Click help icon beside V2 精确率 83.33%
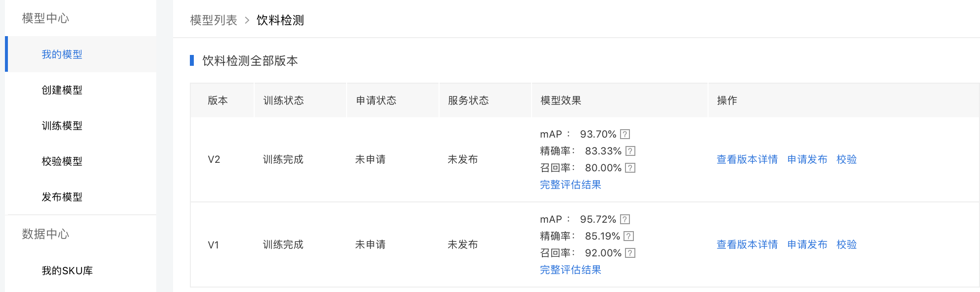 (x=630, y=151)
